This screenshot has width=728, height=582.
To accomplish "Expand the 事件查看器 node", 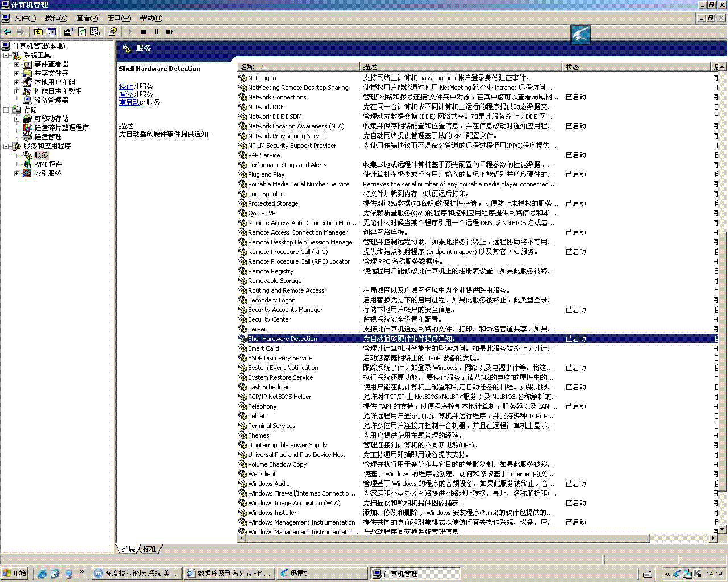I will click(x=17, y=64).
